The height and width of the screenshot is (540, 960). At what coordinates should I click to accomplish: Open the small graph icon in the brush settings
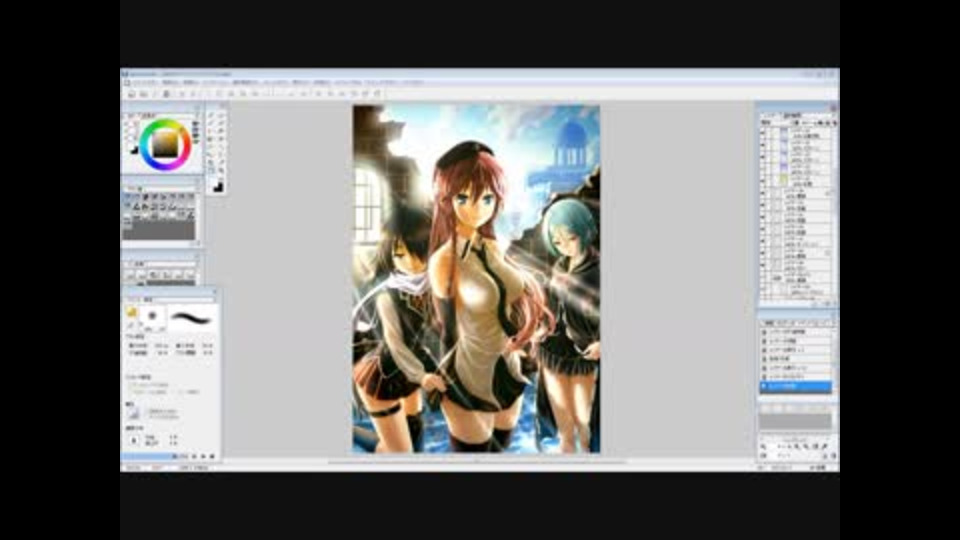pyautogui.click(x=133, y=413)
